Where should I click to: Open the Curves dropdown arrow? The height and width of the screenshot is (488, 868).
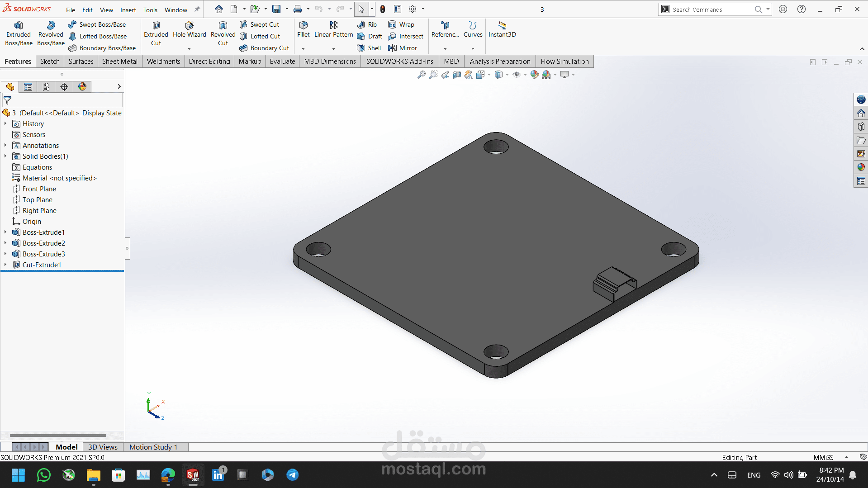point(473,49)
